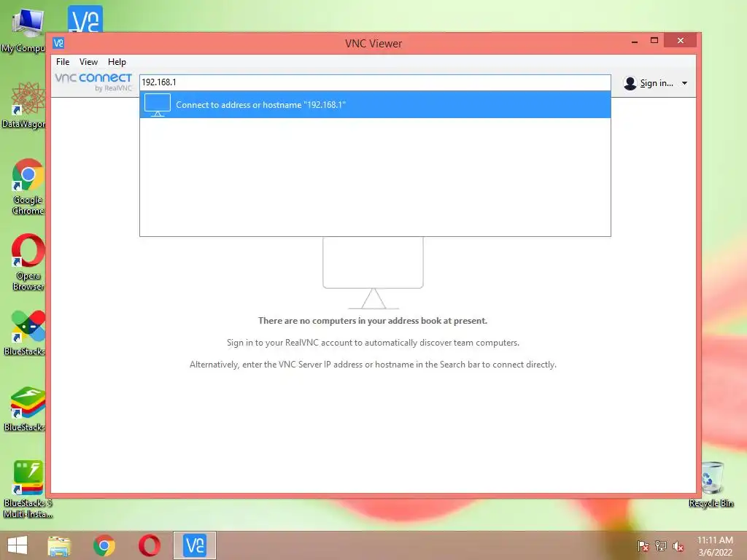747x560 pixels.
Task: Click the "There are no computers" message text
Action: coord(373,321)
